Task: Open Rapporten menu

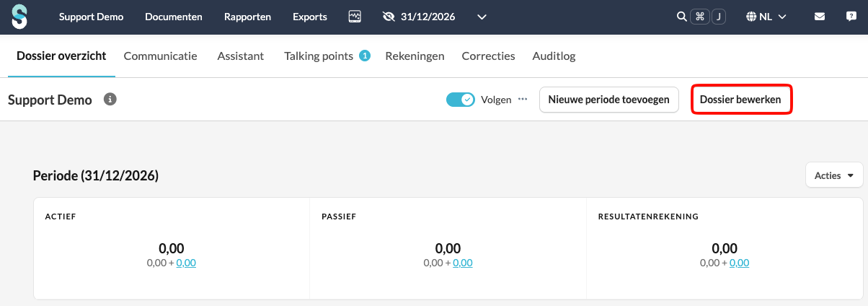Action: (x=247, y=17)
